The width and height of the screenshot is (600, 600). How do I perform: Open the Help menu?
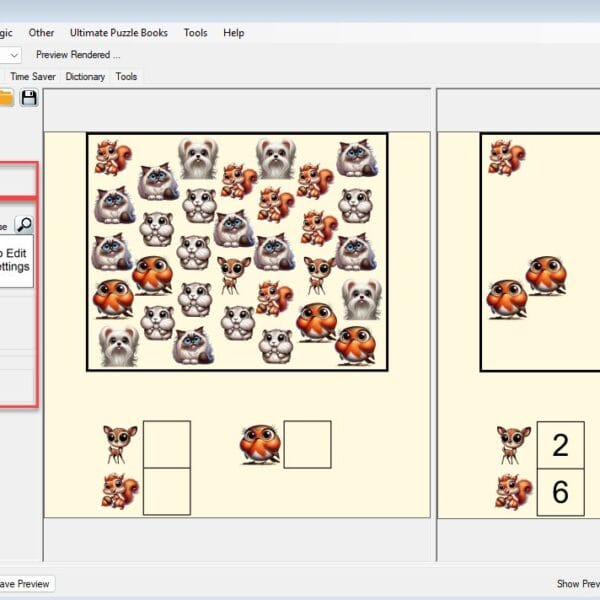(234, 33)
